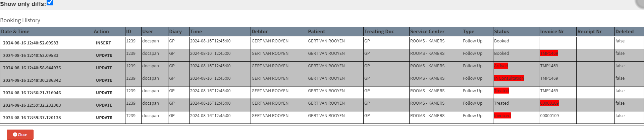644x140 pixels.
Task: Select the 12:40:58.944935 timestamp row
Action: [x=32, y=68]
